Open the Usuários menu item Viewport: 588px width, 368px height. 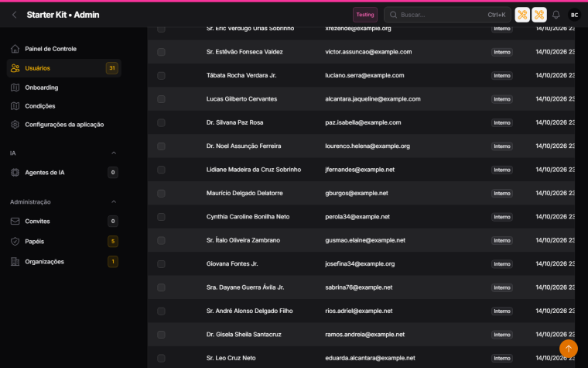point(63,68)
